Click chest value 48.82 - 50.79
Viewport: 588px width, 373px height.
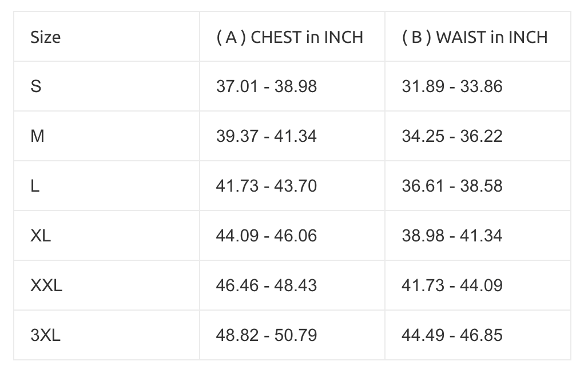click(x=266, y=335)
